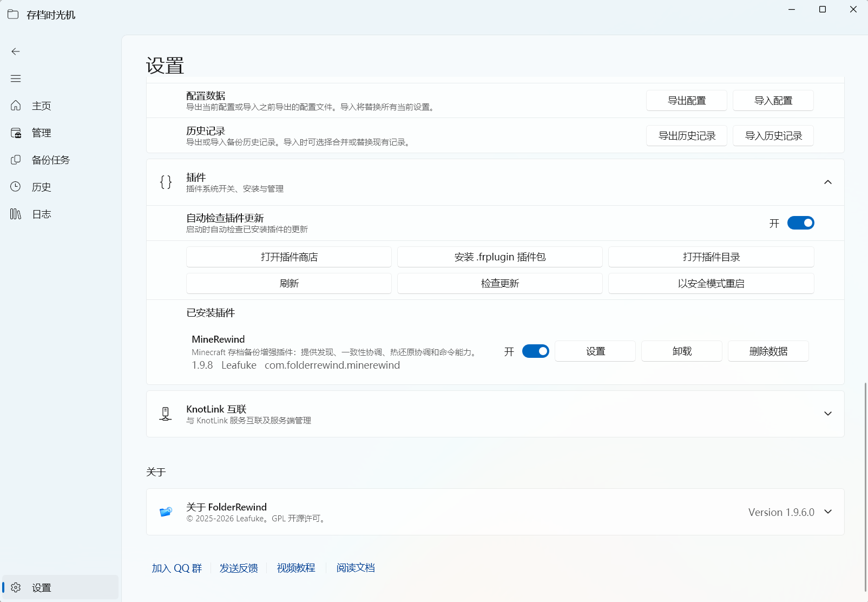Click 打开插件目录 button

coord(711,257)
